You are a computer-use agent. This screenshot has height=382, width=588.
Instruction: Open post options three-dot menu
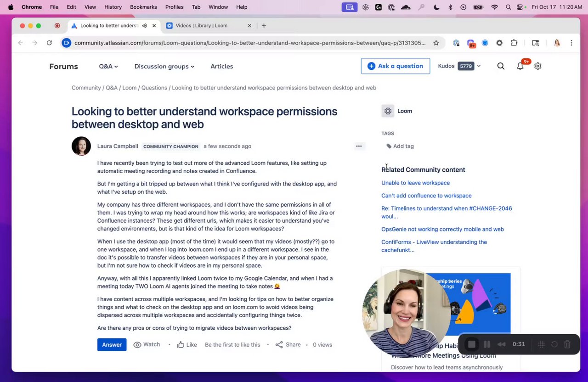click(359, 146)
